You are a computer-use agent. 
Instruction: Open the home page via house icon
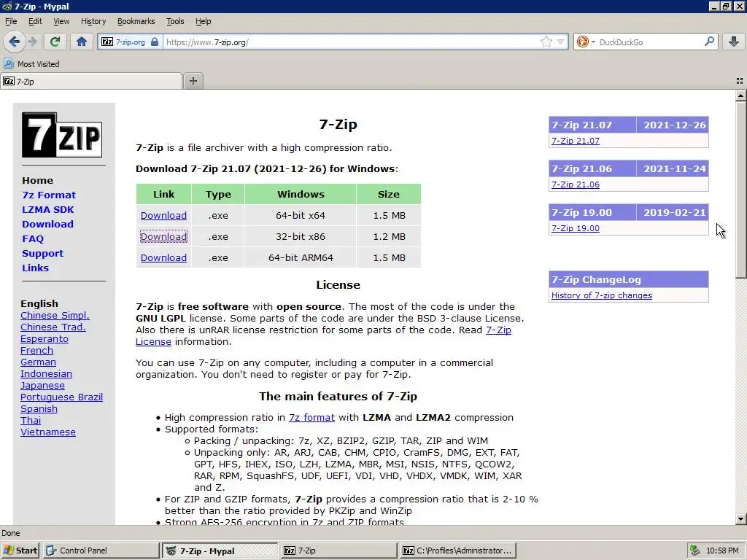pyautogui.click(x=82, y=42)
